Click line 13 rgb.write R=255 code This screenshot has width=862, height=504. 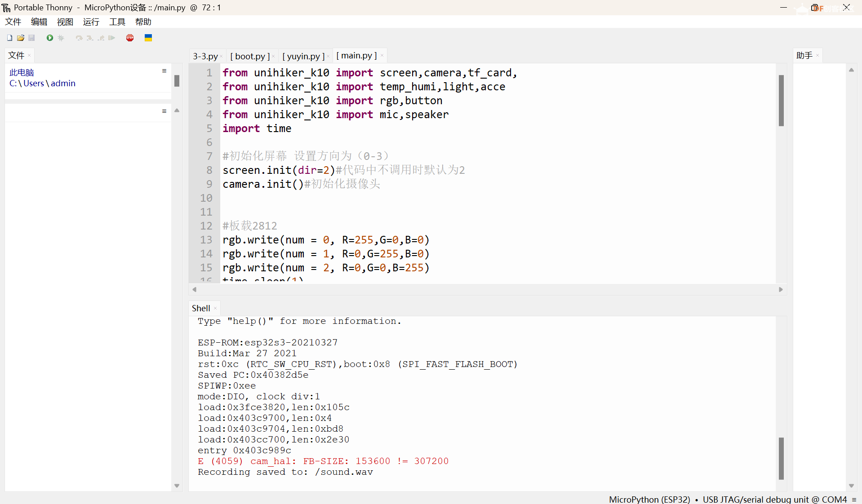pos(326,240)
